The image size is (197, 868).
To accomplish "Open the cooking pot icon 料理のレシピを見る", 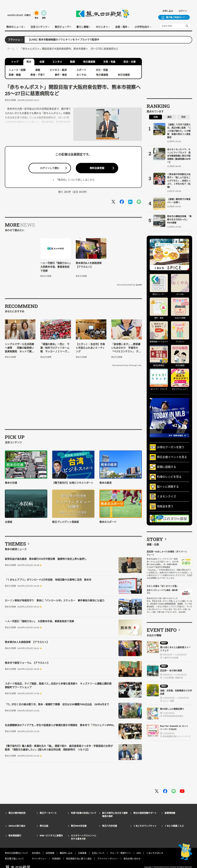I will pyautogui.click(x=153, y=477).
